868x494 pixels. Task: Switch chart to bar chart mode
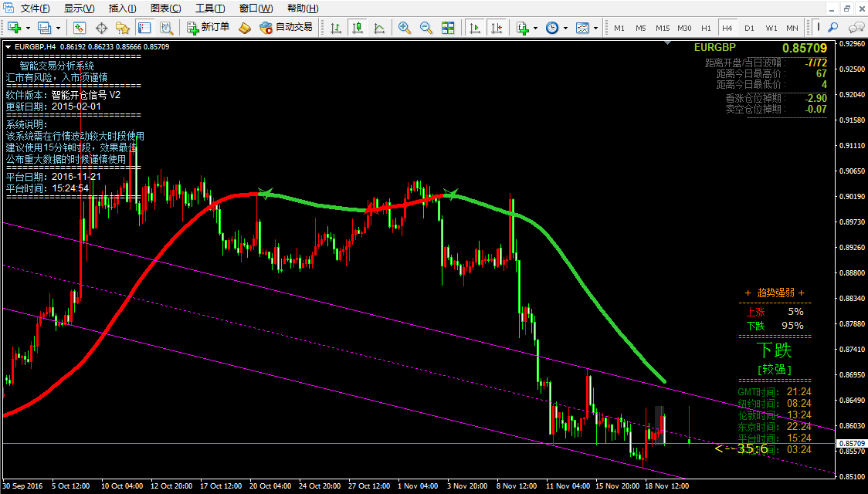tap(336, 28)
